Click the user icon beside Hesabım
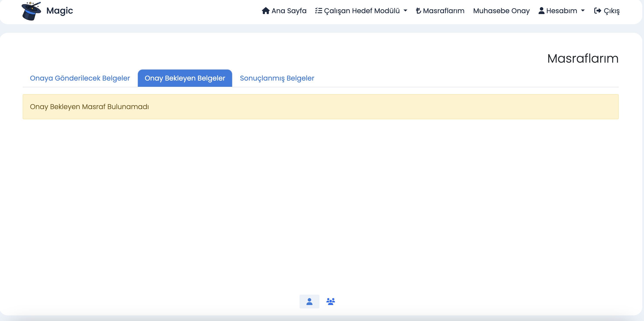Viewport: 644px width, 321px height. [542, 11]
